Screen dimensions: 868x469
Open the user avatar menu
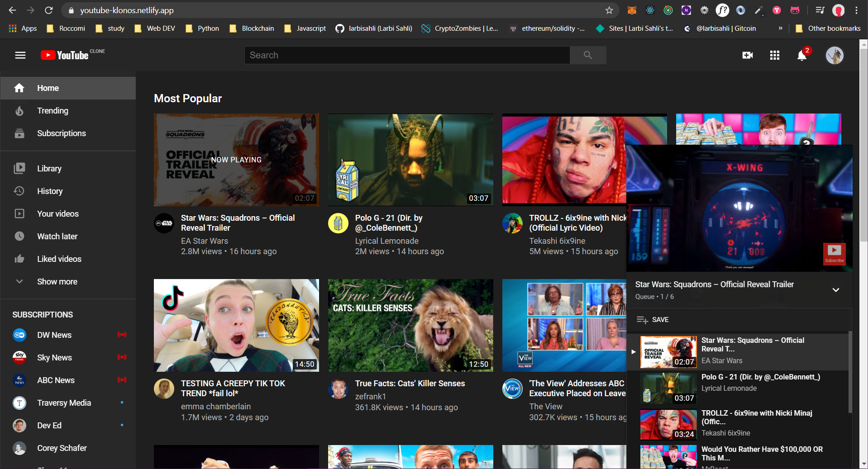click(835, 55)
